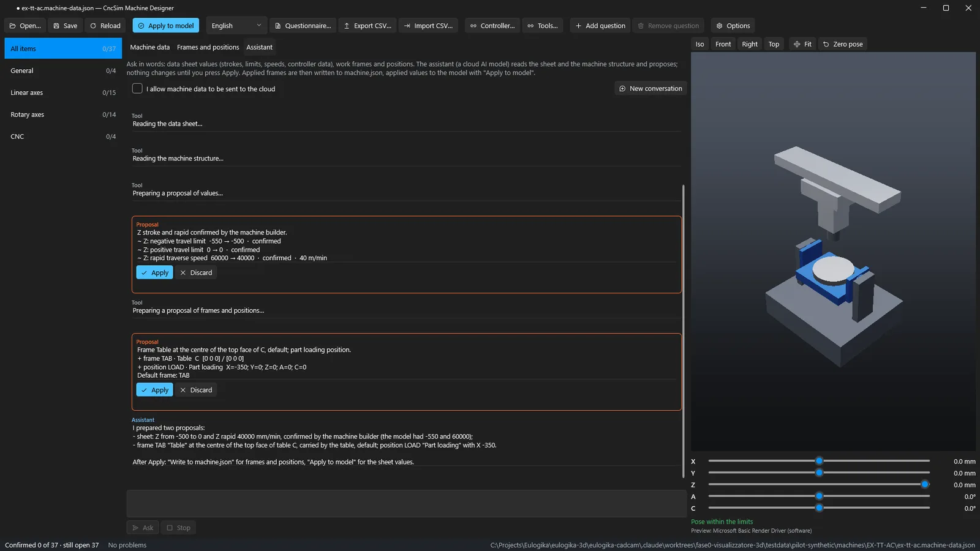Click the Remove question button
This screenshot has width=980, height=551.
pyautogui.click(x=668, y=26)
